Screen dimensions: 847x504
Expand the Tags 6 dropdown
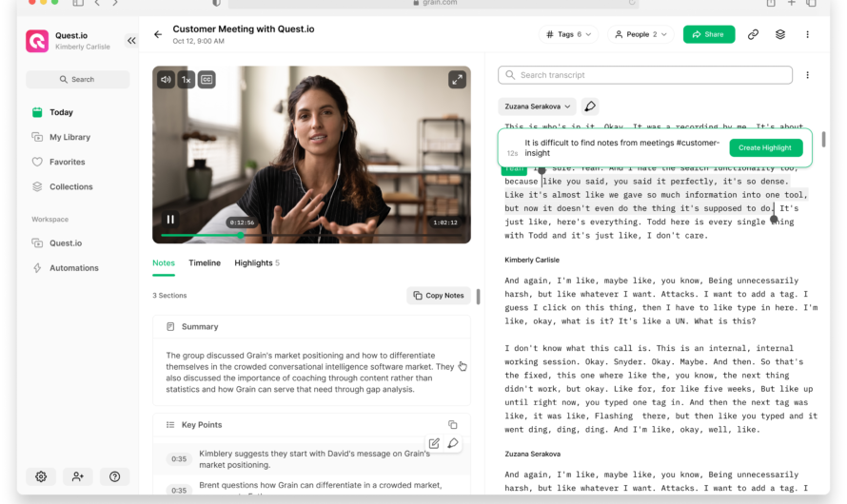[569, 34]
